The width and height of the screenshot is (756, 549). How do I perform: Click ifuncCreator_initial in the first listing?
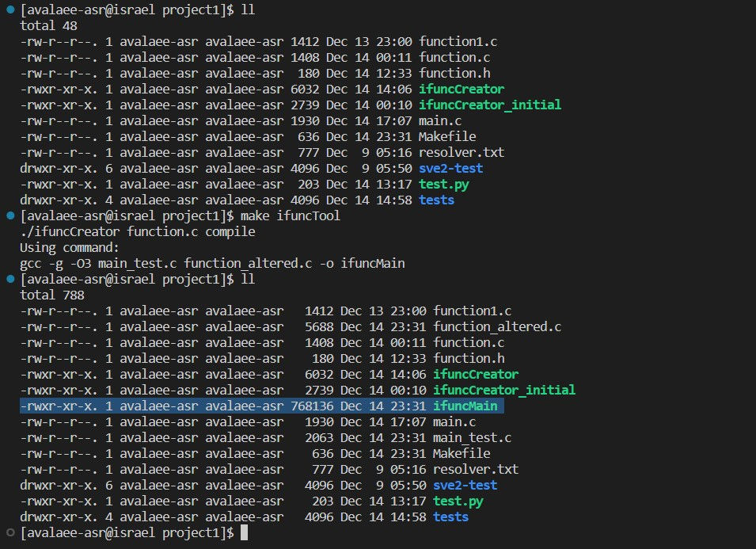[490, 105]
